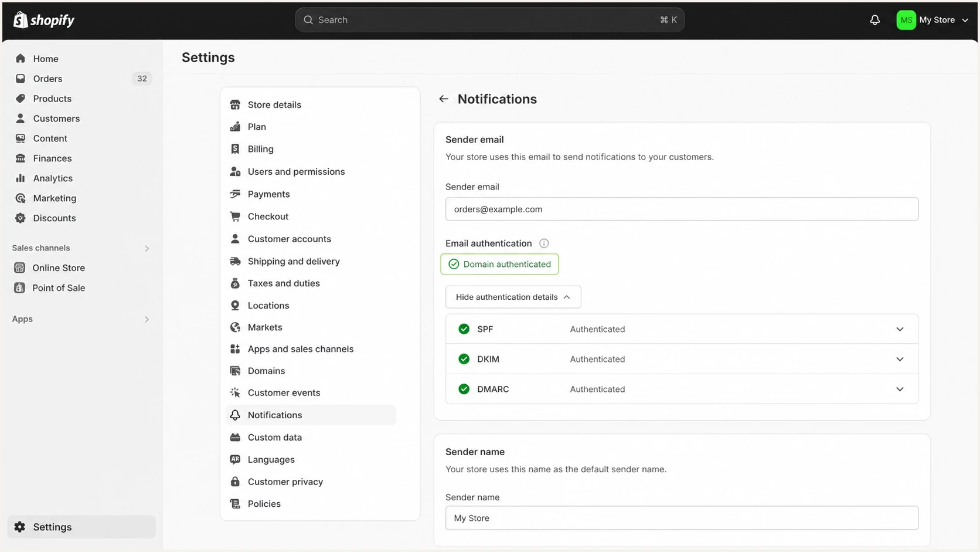
Task: Open the My Store account dropdown
Action: pyautogui.click(x=933, y=20)
